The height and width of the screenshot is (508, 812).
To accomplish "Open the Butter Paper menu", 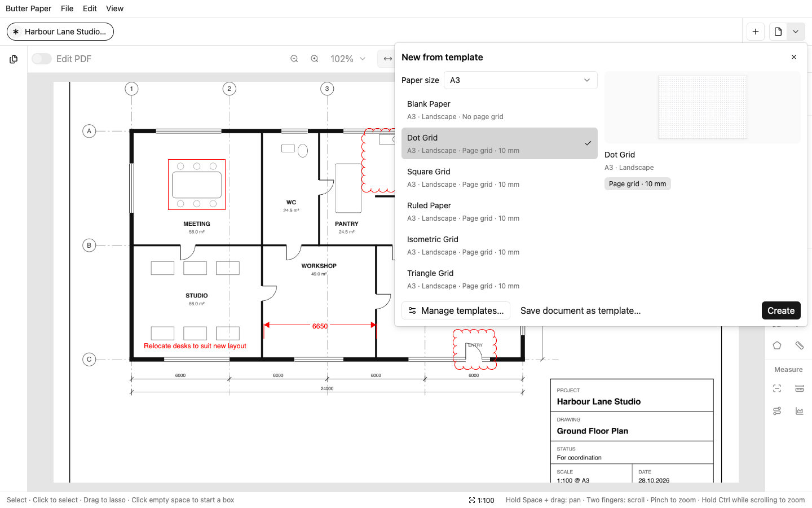I will click(28, 8).
